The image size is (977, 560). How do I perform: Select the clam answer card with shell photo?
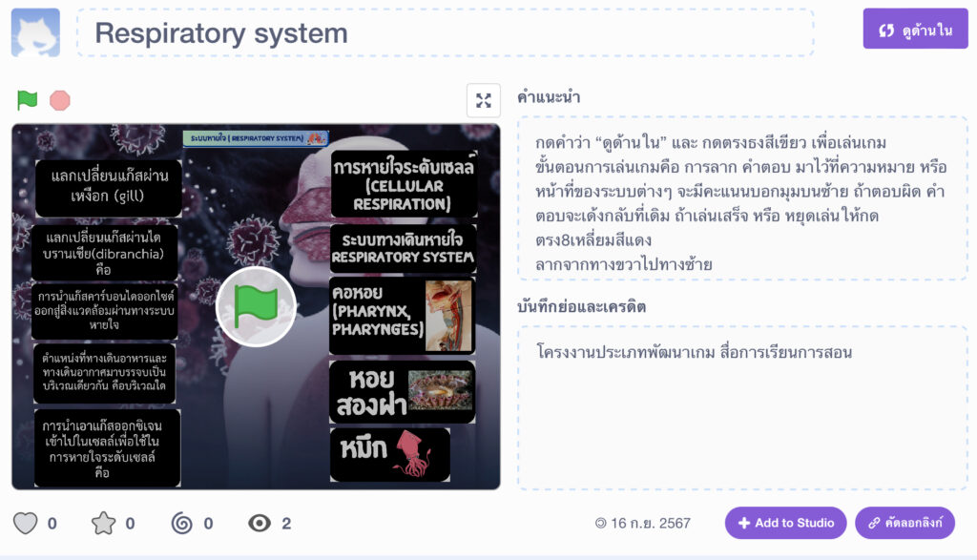403,392
